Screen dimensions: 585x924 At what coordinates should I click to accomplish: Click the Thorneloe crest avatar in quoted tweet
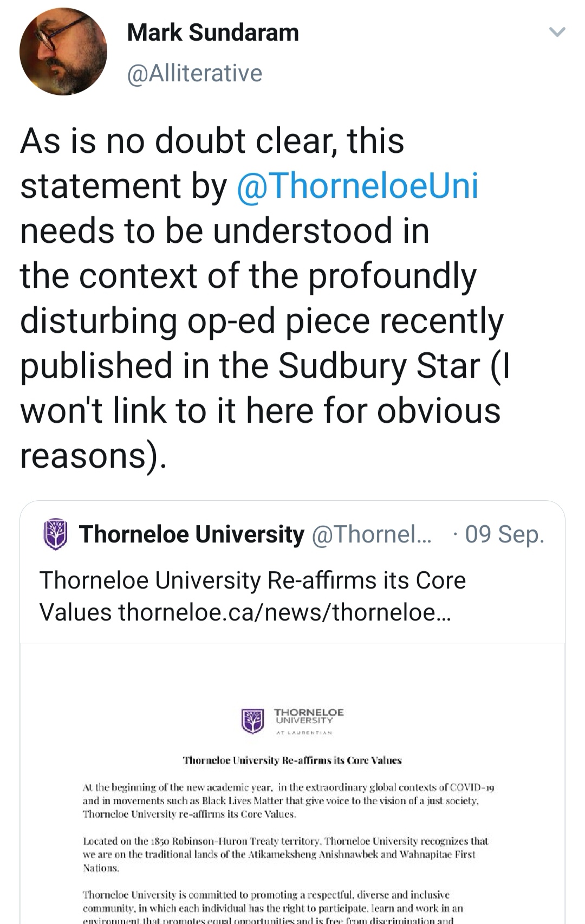click(x=55, y=534)
